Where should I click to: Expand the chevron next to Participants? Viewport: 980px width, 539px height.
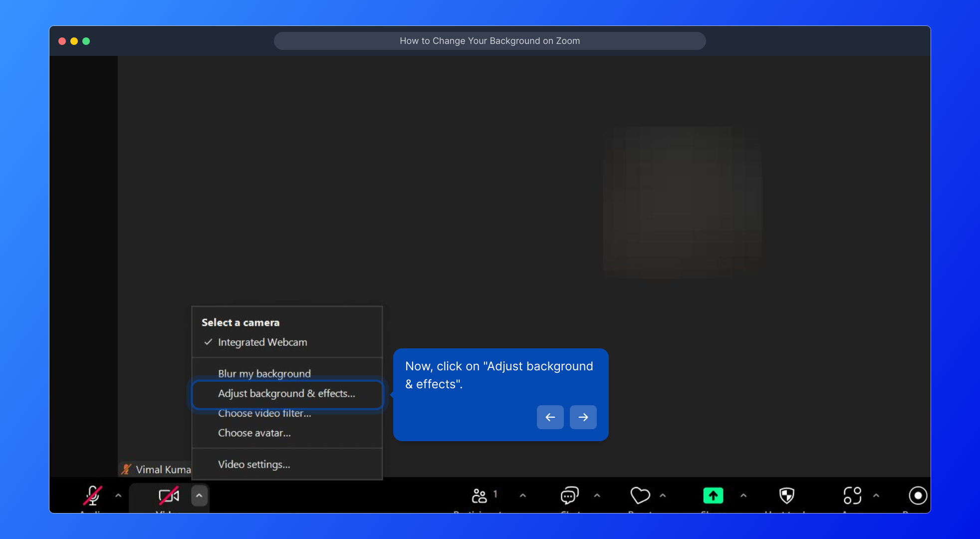(x=523, y=496)
